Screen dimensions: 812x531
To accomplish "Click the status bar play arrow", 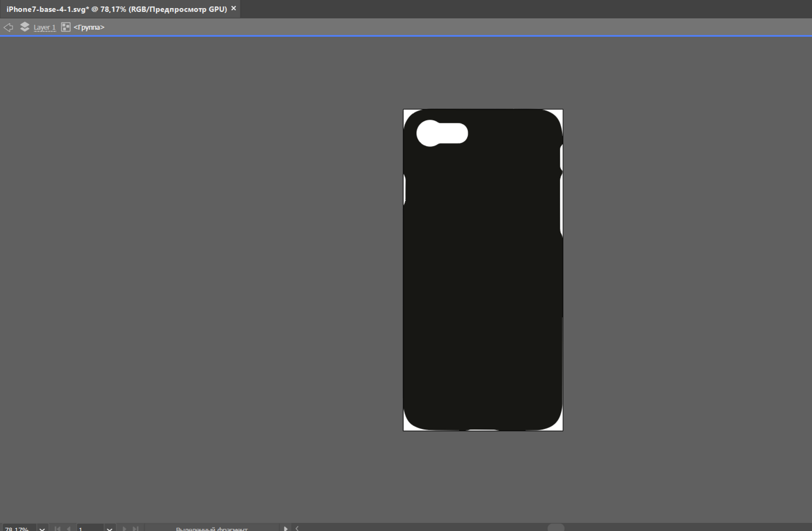I will (x=285, y=528).
